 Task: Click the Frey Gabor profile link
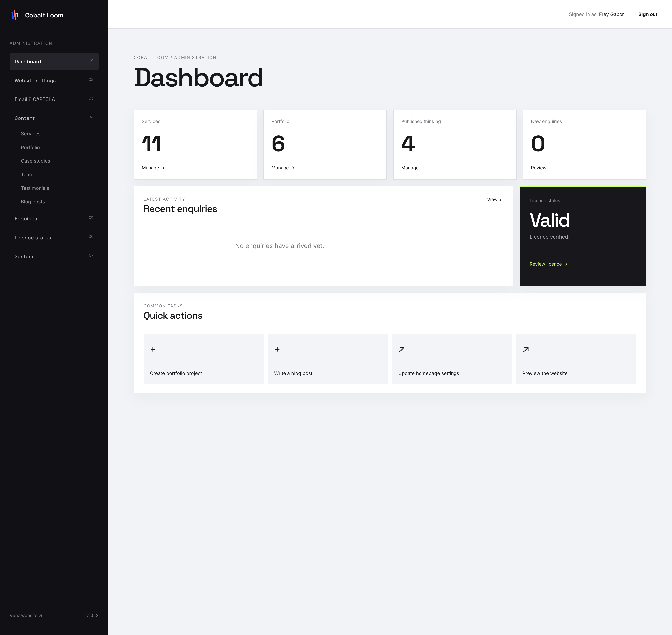point(611,14)
